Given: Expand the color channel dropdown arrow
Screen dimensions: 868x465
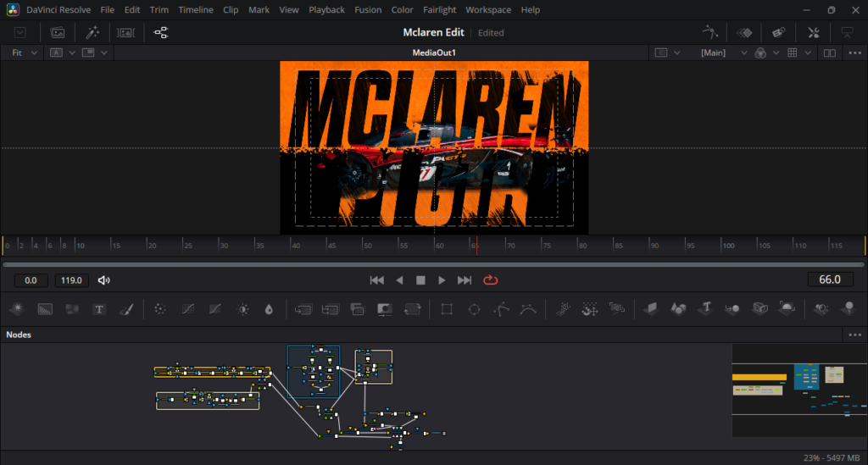Looking at the screenshot, I should pos(776,53).
